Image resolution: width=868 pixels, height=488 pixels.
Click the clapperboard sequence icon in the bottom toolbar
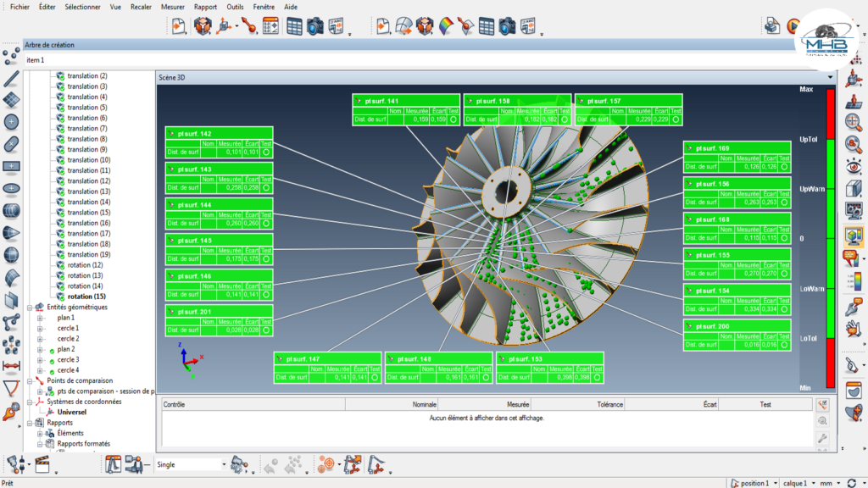[44, 464]
